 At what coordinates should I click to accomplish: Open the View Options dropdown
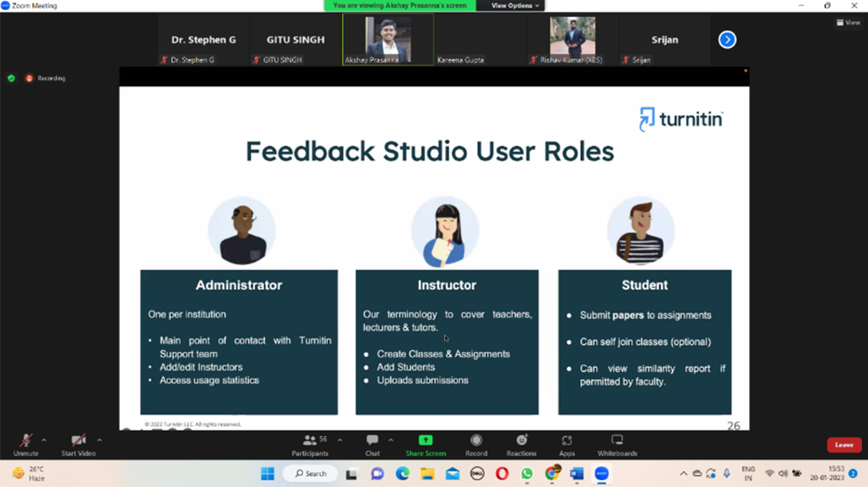coord(514,6)
